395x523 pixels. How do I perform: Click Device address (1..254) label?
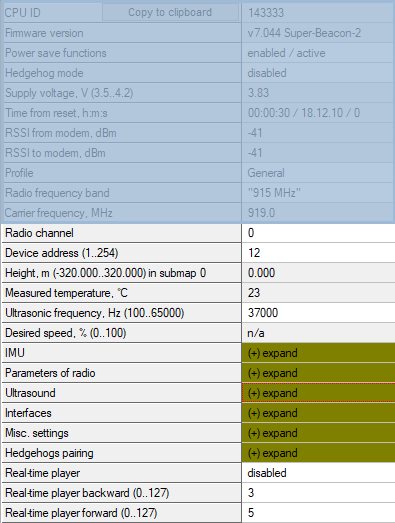tap(62, 253)
